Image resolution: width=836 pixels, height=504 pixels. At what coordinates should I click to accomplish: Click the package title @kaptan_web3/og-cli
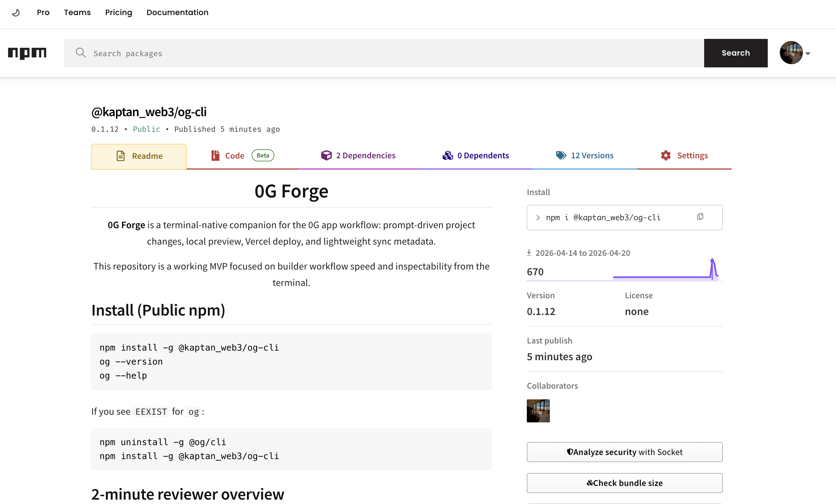tap(149, 112)
